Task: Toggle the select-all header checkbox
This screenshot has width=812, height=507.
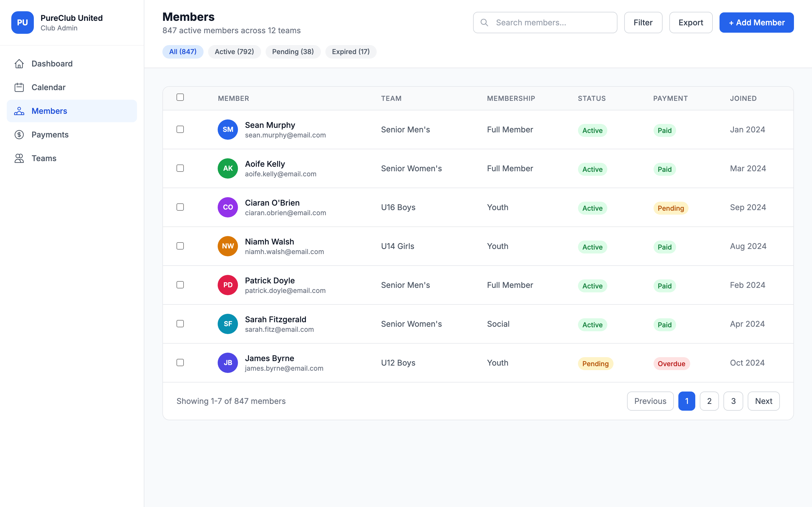Action: [x=180, y=97]
